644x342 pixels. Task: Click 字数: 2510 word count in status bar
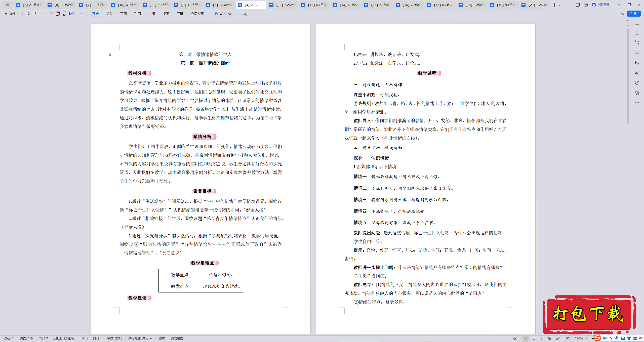click(x=115, y=338)
